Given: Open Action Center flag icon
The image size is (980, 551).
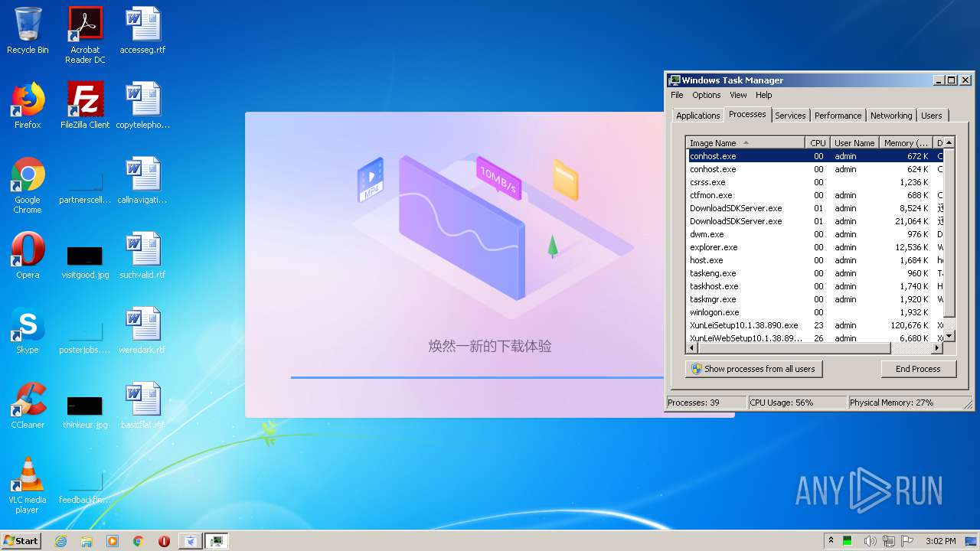Looking at the screenshot, I should point(907,541).
